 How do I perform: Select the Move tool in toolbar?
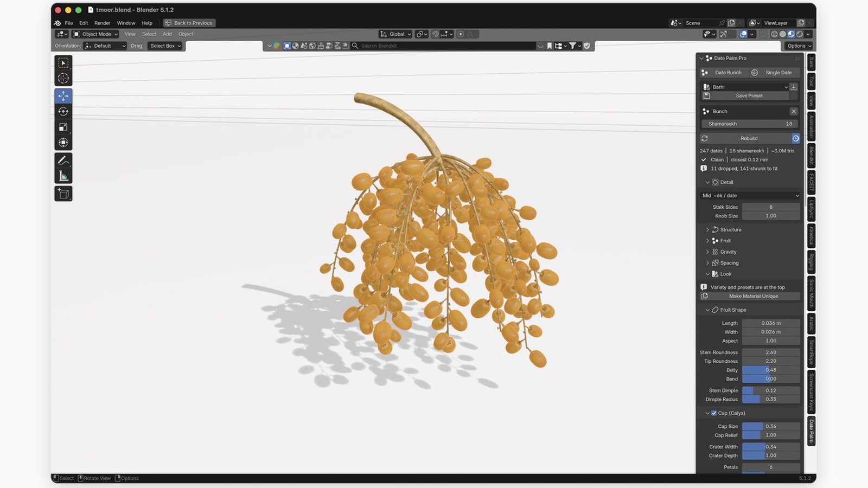tap(63, 96)
